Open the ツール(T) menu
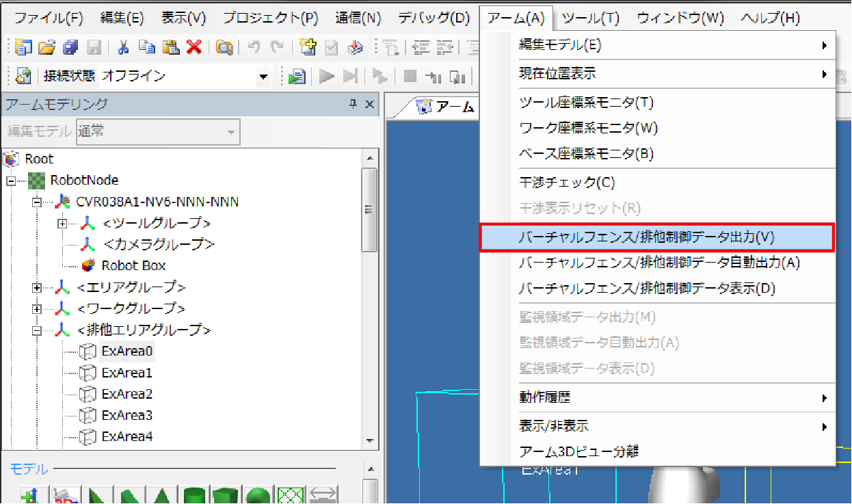Viewport: 852px width, 504px height. coord(590,18)
